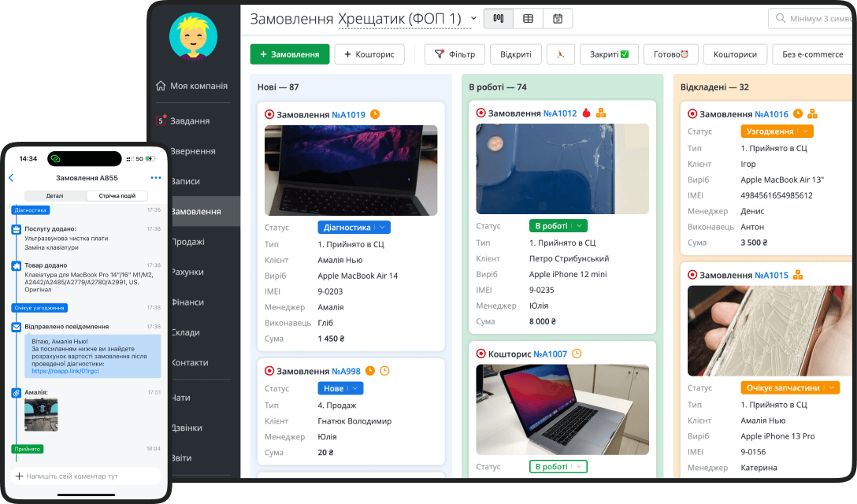Tap the plus icon in comment field
This screenshot has height=504, width=857.
pos(19,476)
